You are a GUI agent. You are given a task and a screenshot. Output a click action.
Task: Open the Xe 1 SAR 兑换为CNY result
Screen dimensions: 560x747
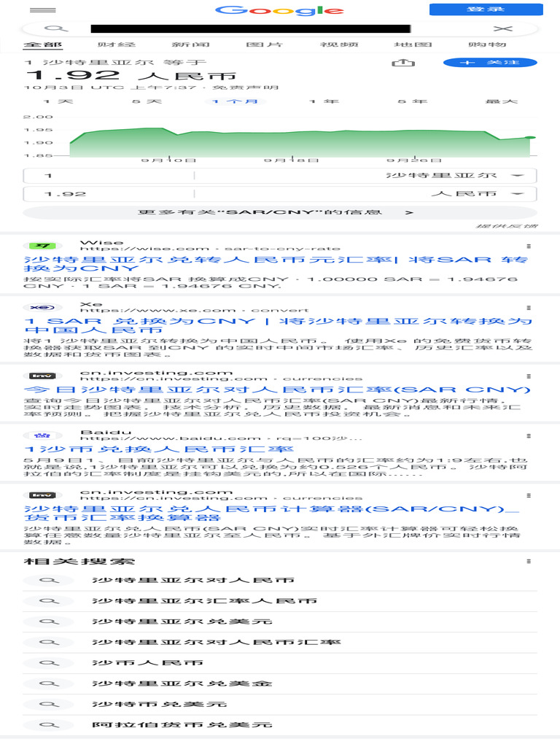(x=278, y=325)
